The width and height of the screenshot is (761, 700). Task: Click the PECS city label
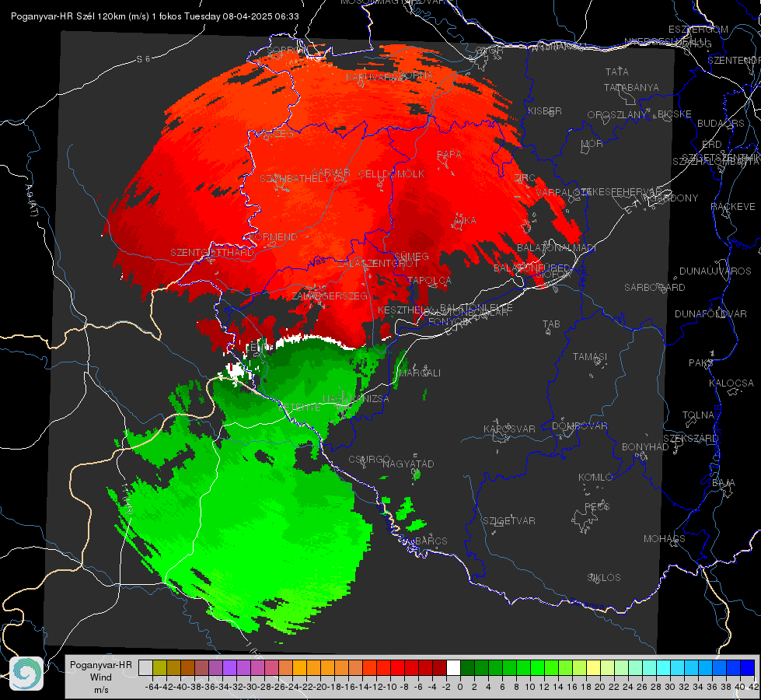tap(596, 507)
